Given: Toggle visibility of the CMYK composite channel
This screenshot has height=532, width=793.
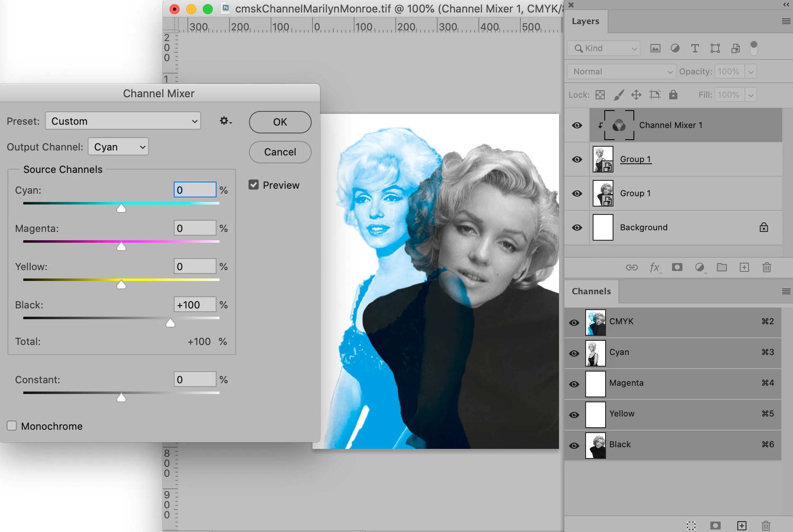Looking at the screenshot, I should pos(574,323).
